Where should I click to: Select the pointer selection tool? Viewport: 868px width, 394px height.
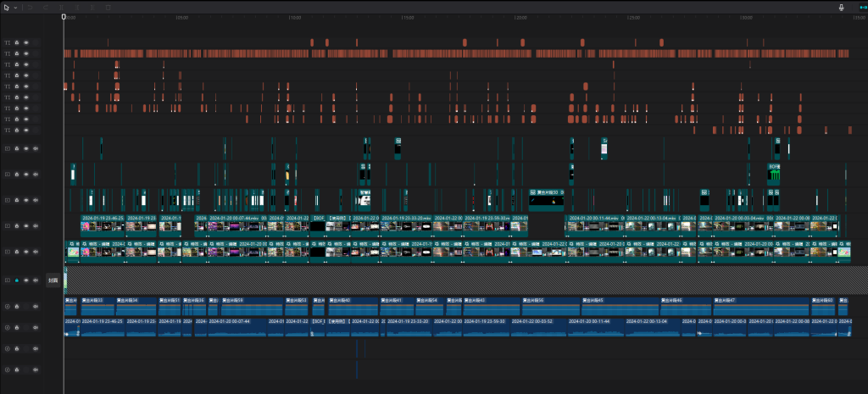coord(7,8)
